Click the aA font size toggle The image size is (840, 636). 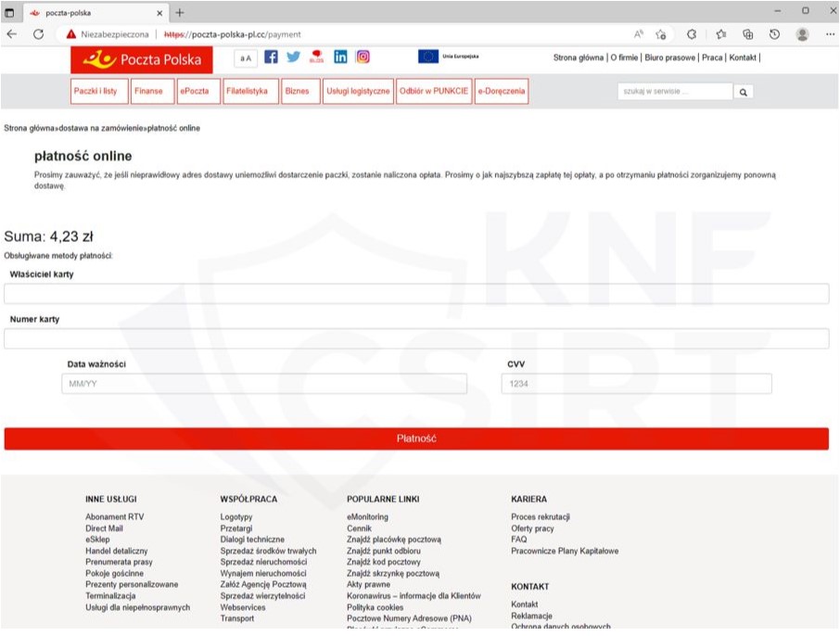[246, 58]
